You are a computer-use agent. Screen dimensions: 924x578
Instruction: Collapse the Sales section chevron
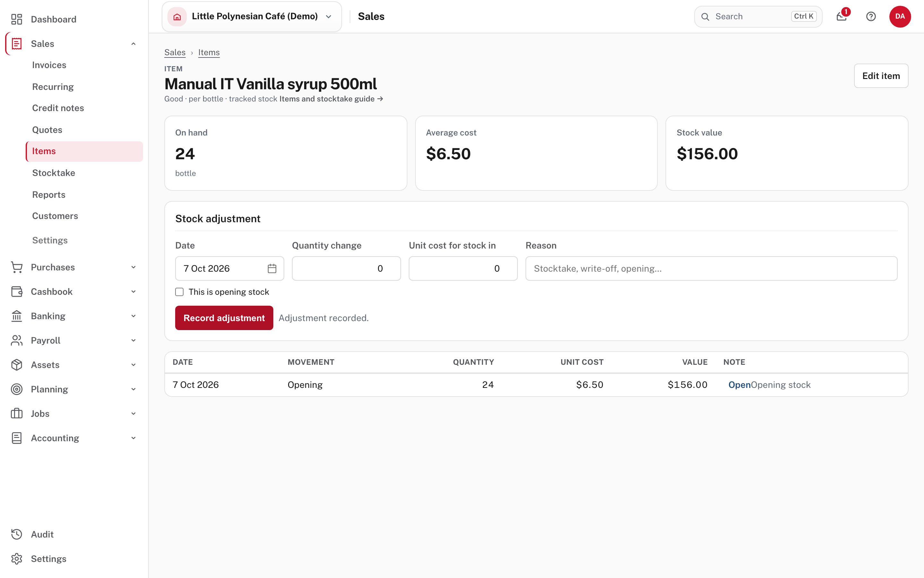(134, 44)
